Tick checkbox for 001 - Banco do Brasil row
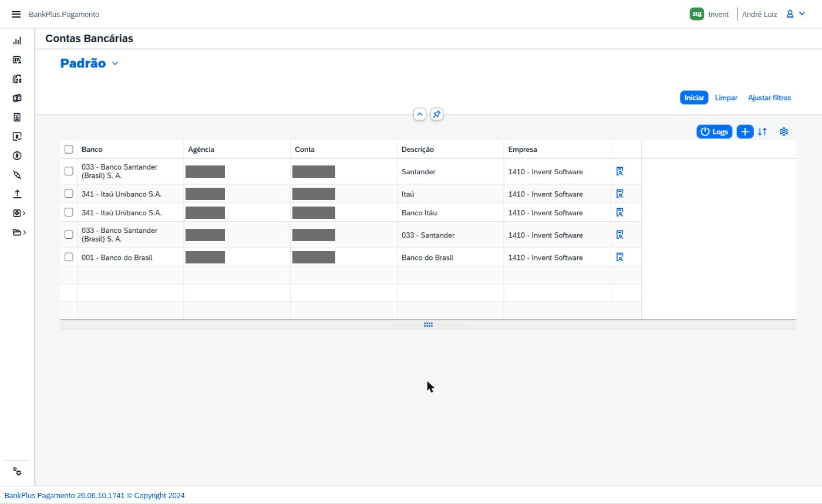The height and width of the screenshot is (504, 822). pyautogui.click(x=69, y=257)
